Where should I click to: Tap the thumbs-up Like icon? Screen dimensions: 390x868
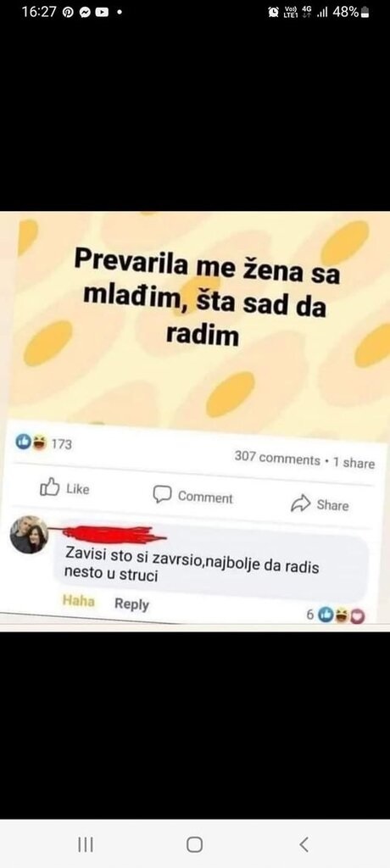click(50, 487)
